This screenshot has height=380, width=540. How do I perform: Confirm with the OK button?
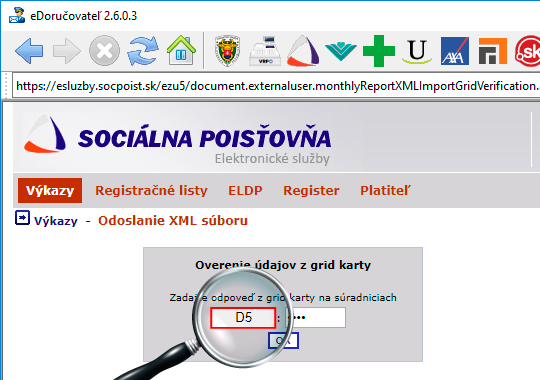pyautogui.click(x=283, y=340)
